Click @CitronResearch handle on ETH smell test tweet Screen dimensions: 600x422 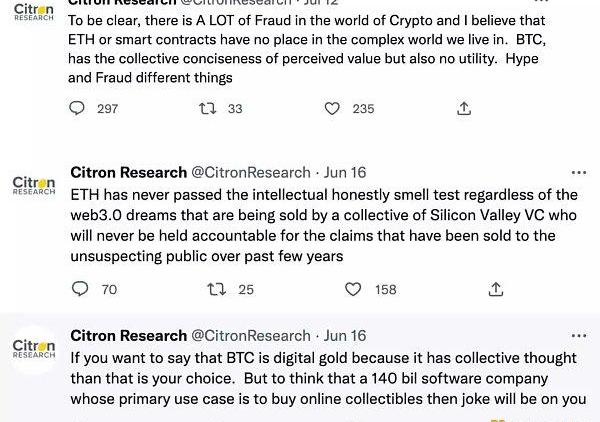pos(250,173)
